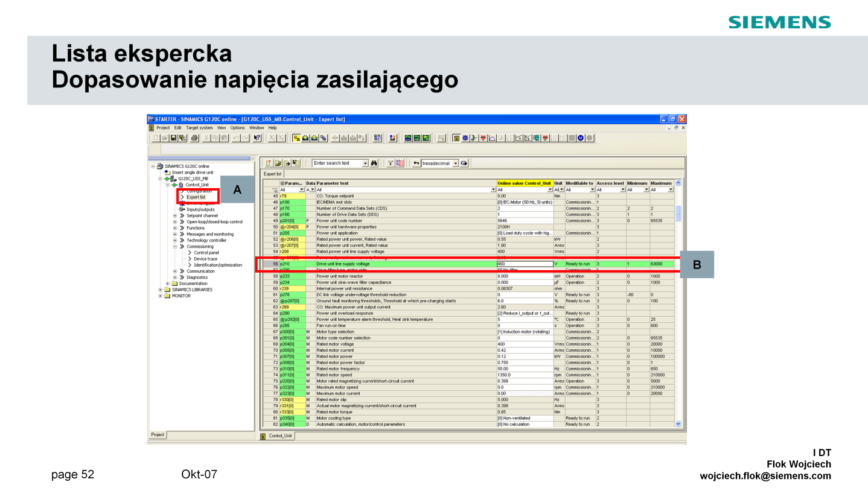Open the Window menu
868x488 pixels.
pyautogui.click(x=257, y=127)
